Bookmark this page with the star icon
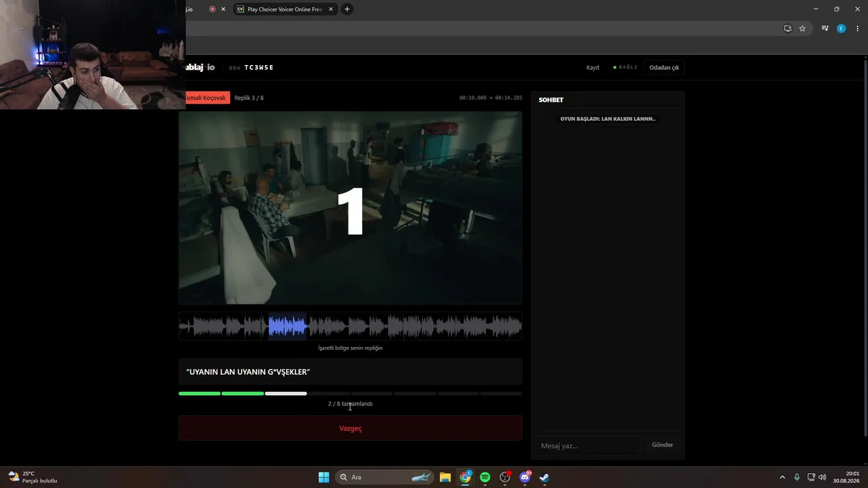 802,28
